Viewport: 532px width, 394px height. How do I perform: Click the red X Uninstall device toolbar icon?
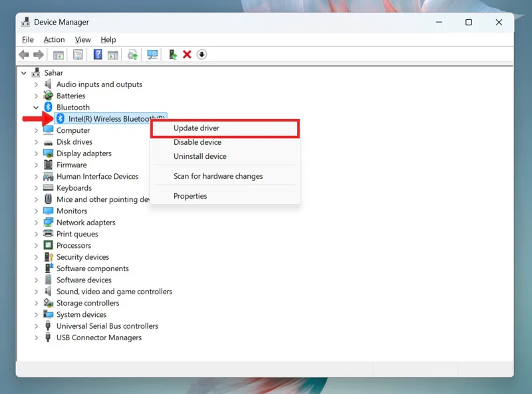(187, 54)
